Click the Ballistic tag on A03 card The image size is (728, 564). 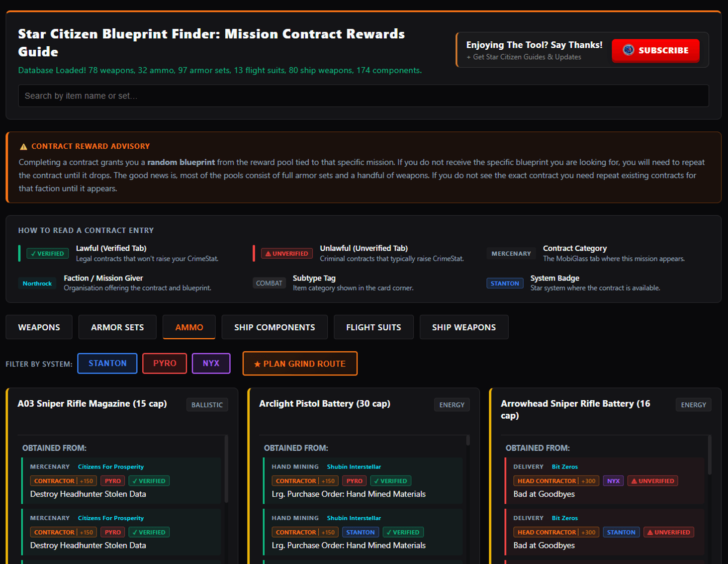click(x=207, y=405)
